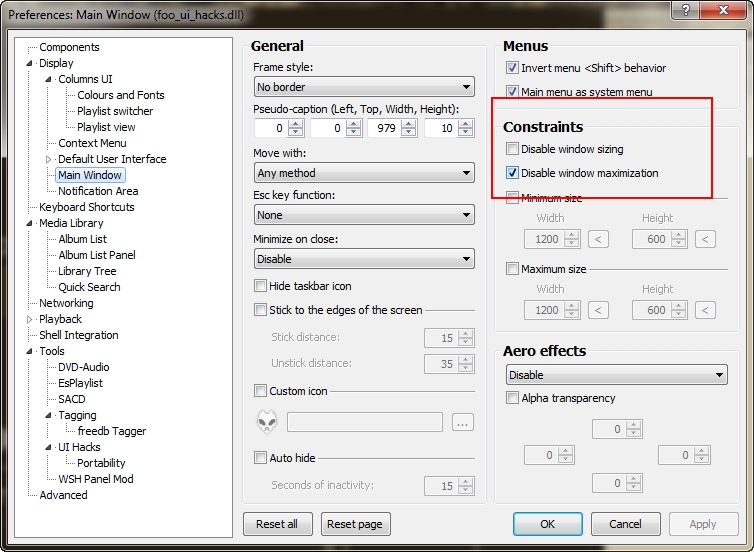The image size is (754, 552).
Task: Enable Stick to the edges of the screen
Action: (x=261, y=310)
